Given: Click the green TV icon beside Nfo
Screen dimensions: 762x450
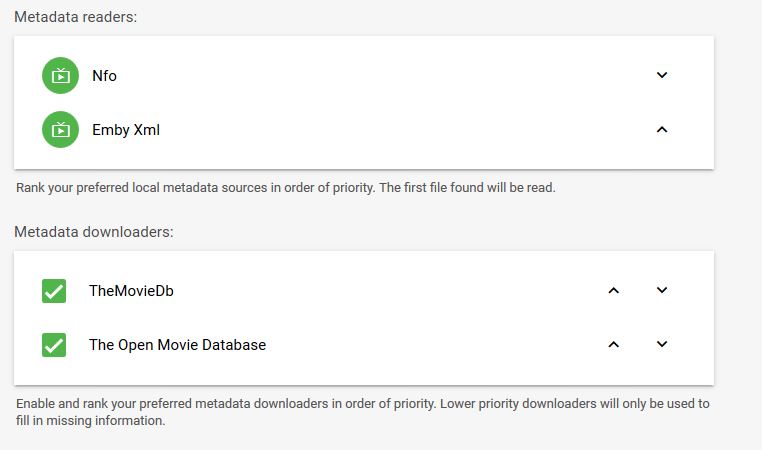Looking at the screenshot, I should click(x=60, y=75).
